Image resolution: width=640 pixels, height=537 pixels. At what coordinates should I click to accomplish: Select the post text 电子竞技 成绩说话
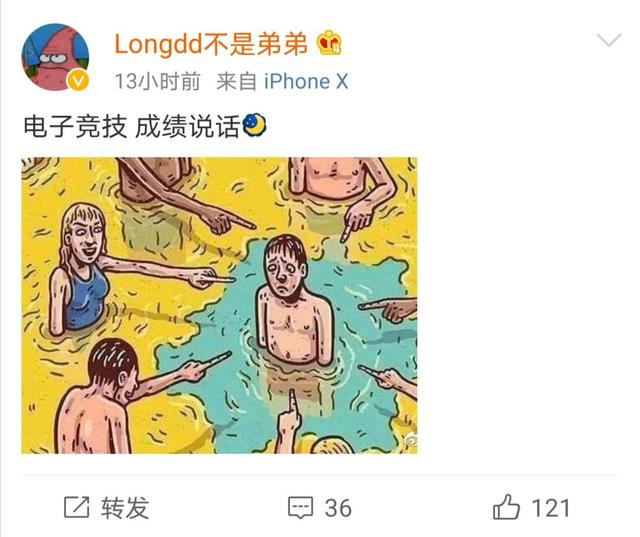click(x=131, y=126)
